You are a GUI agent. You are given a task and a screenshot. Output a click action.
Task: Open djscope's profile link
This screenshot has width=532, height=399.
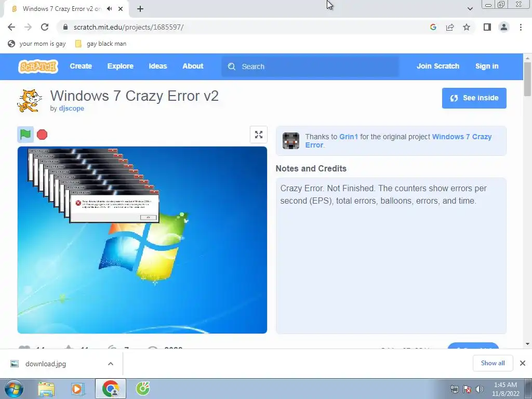pos(72,108)
